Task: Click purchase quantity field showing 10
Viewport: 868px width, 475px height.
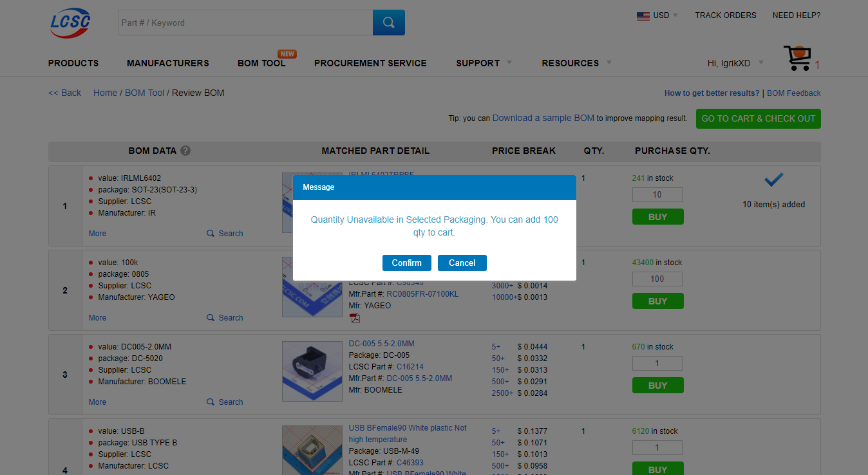Action: (x=657, y=195)
